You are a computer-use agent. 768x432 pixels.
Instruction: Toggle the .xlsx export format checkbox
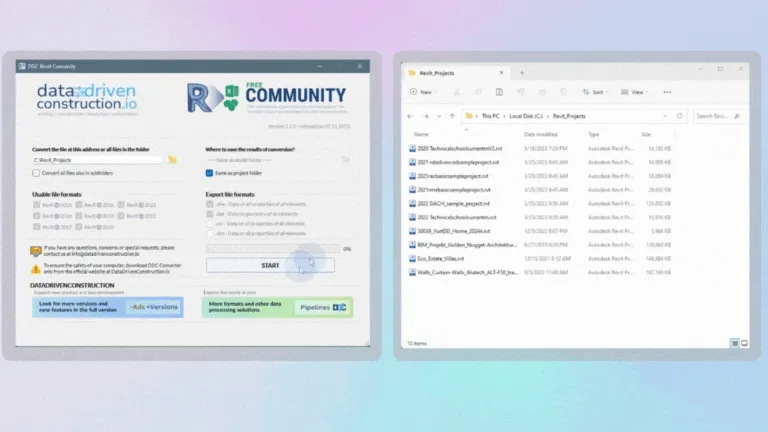(210, 204)
